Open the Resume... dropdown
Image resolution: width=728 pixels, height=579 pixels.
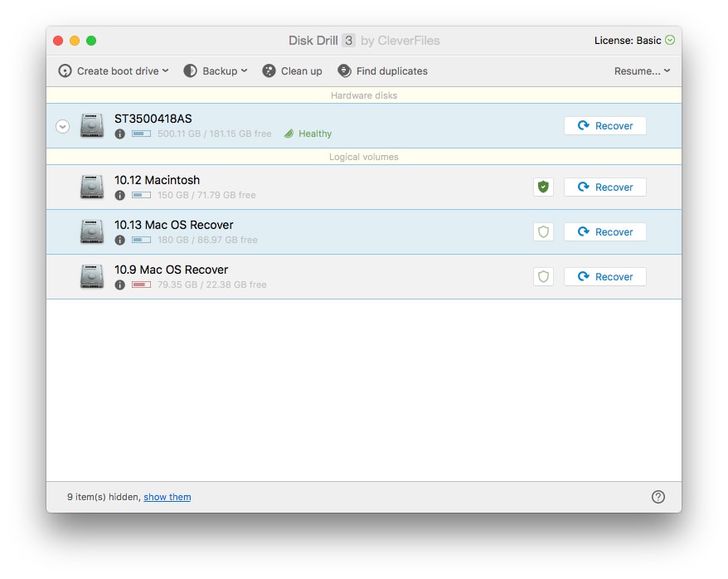(642, 71)
